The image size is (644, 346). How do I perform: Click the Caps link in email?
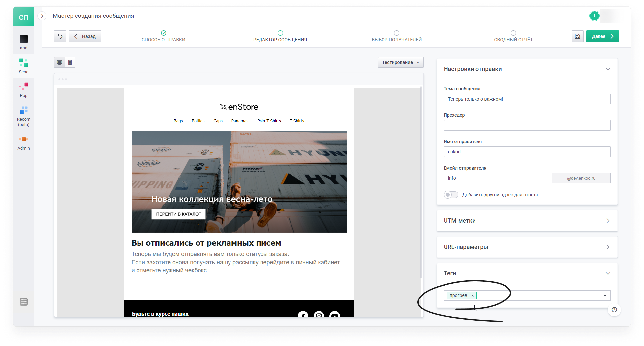(x=218, y=121)
